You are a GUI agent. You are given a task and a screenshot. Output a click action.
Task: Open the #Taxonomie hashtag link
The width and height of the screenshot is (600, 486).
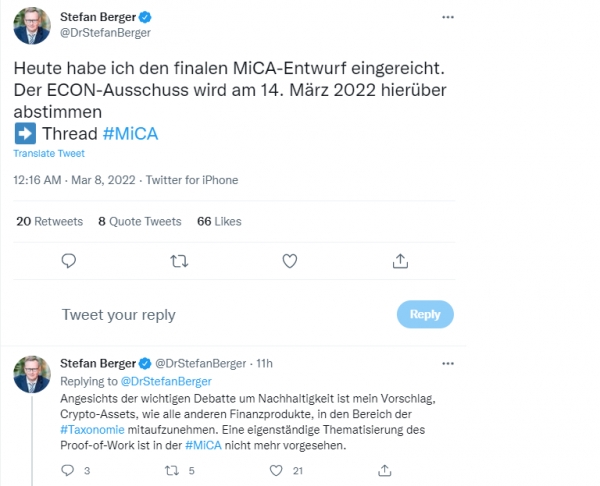click(94, 427)
